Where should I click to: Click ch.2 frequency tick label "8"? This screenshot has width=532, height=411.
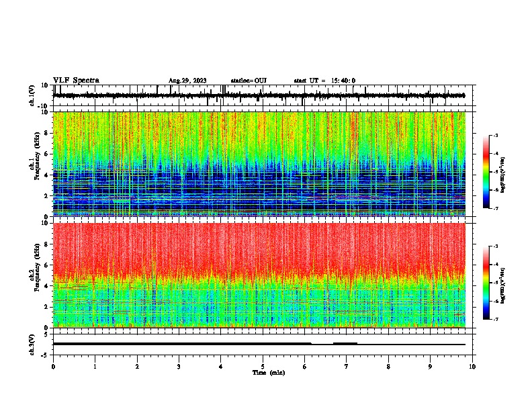click(46, 244)
